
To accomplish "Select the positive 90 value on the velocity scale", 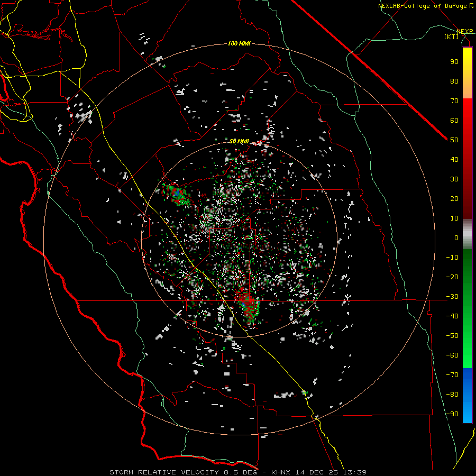I will point(454,62).
